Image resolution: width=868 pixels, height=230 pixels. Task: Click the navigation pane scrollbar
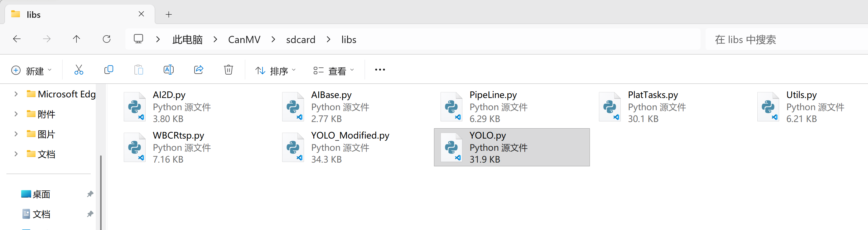100,192
